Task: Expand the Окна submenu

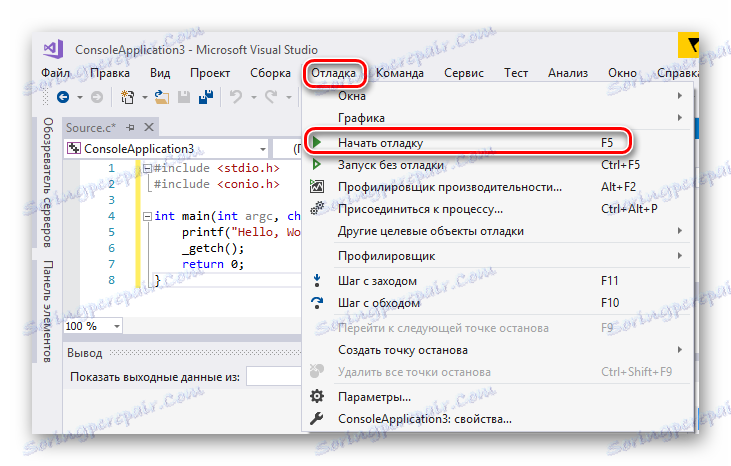Action: coord(680,96)
